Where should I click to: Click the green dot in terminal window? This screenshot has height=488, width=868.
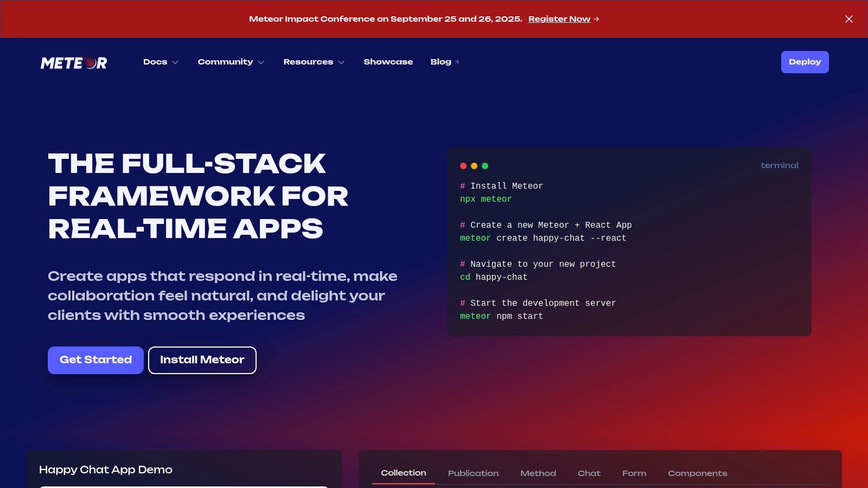click(485, 166)
